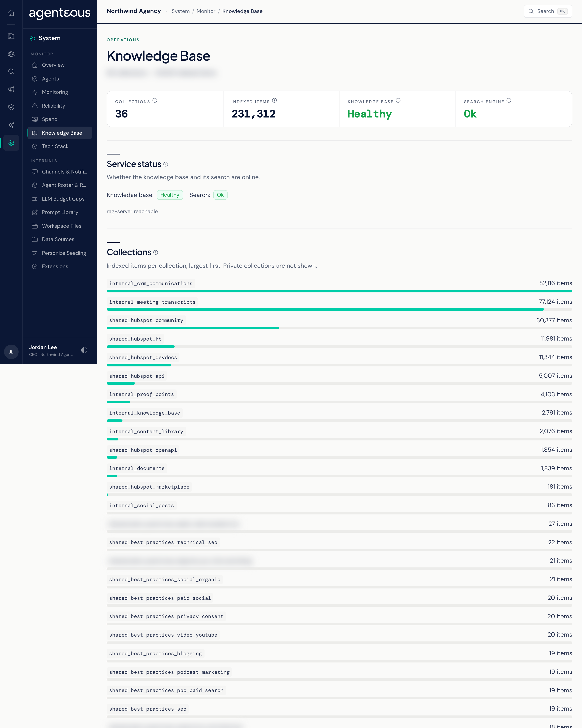The image size is (582, 728).
Task: Select shared_best_practices_technical_seo collection name
Action: point(163,543)
